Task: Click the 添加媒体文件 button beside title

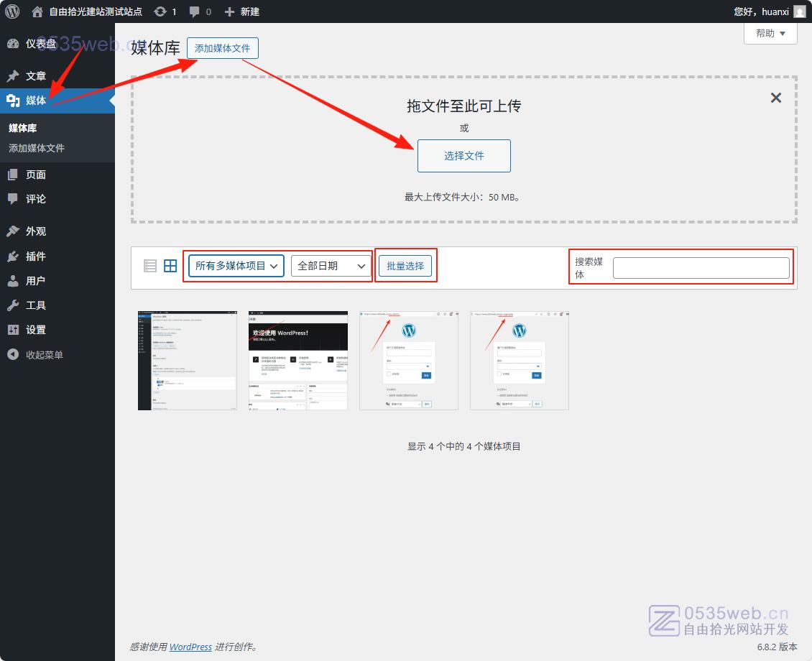Action: [x=222, y=48]
